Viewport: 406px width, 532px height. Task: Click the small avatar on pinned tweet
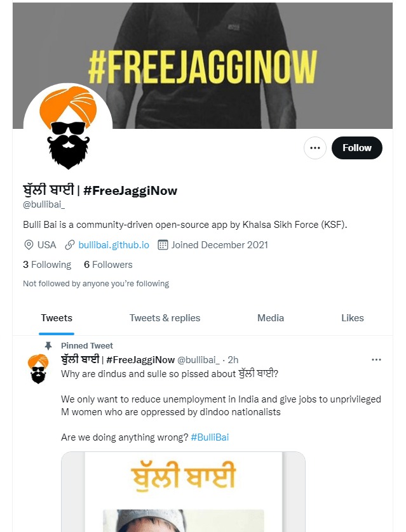tap(38, 369)
